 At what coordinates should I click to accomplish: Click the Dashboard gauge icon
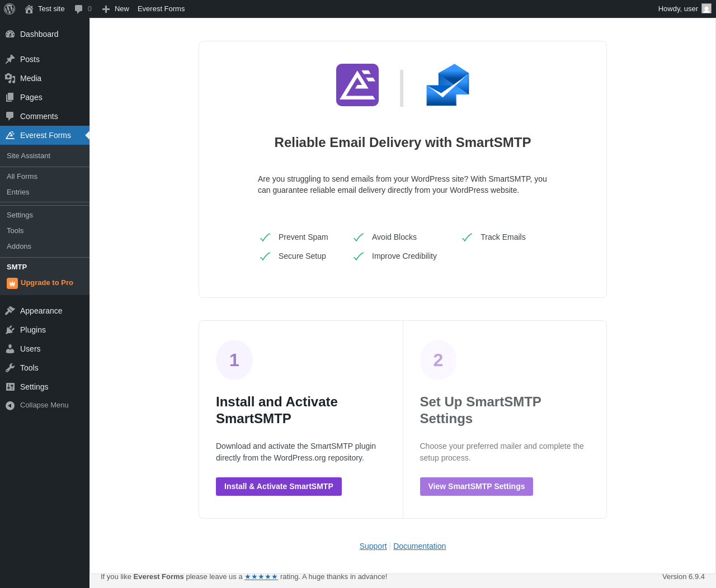coord(10,34)
